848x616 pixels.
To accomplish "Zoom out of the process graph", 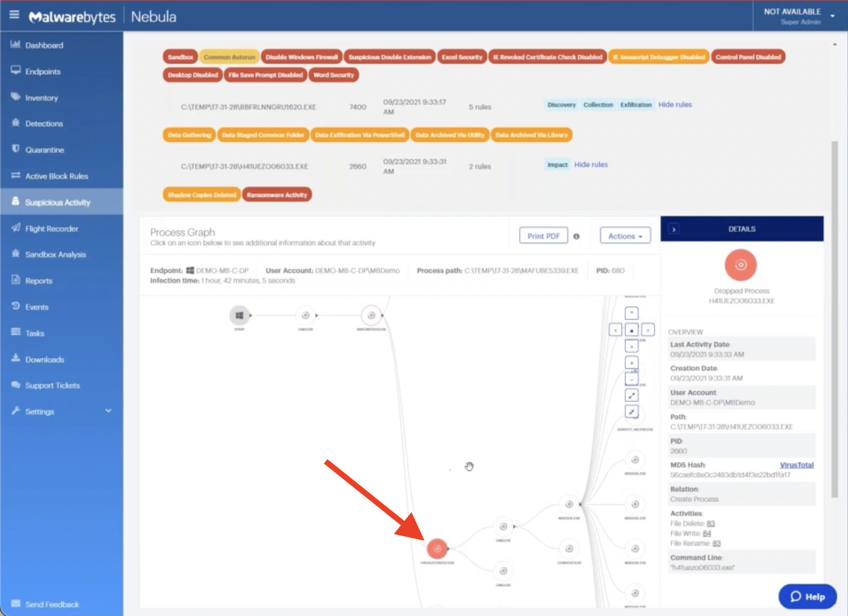I will coord(632,379).
